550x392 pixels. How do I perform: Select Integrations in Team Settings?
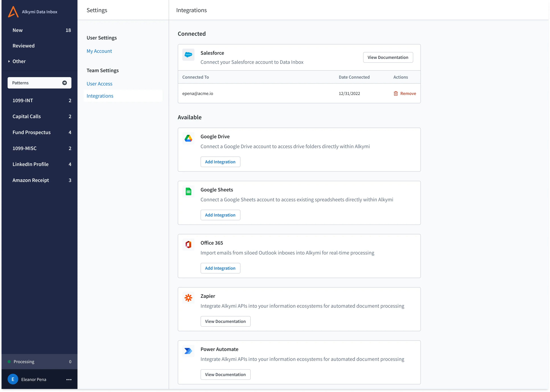[x=123, y=96]
